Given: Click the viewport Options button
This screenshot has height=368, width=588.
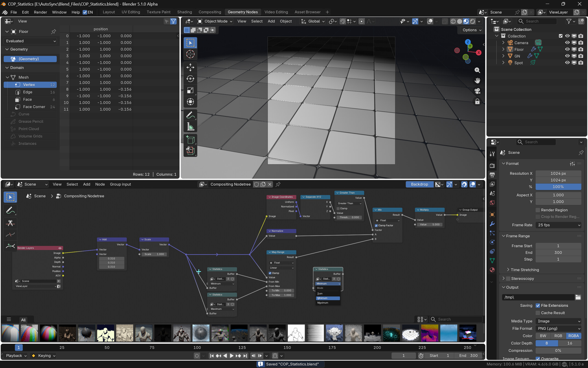Looking at the screenshot, I should tap(471, 30).
